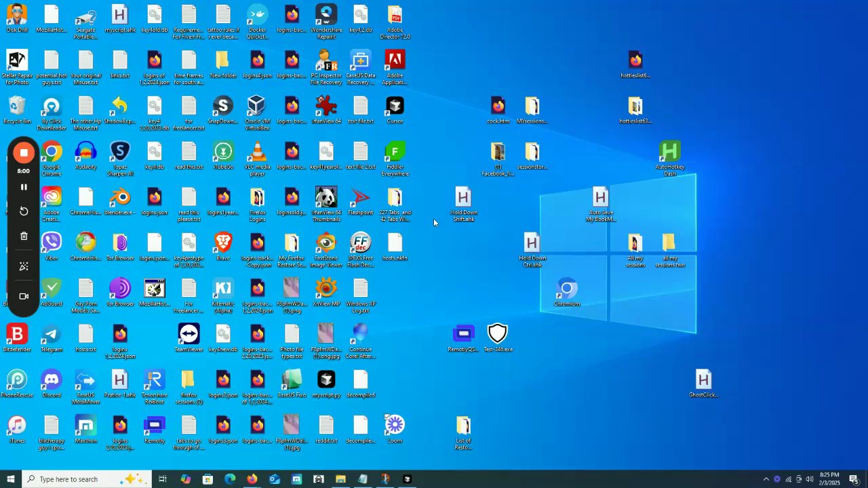Image resolution: width=868 pixels, height=488 pixels.
Task: Select the RemotlyQS desktop icon
Action: 464,338
